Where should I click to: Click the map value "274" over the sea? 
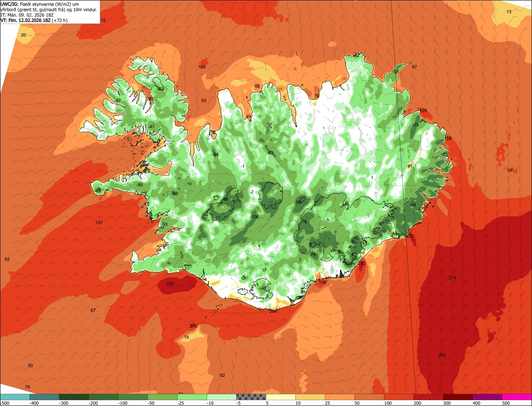(452, 278)
